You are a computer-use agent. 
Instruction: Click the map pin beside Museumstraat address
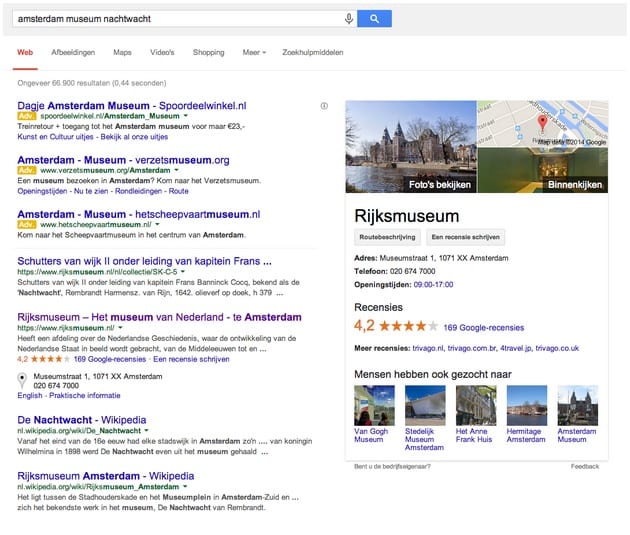[x=22, y=380]
